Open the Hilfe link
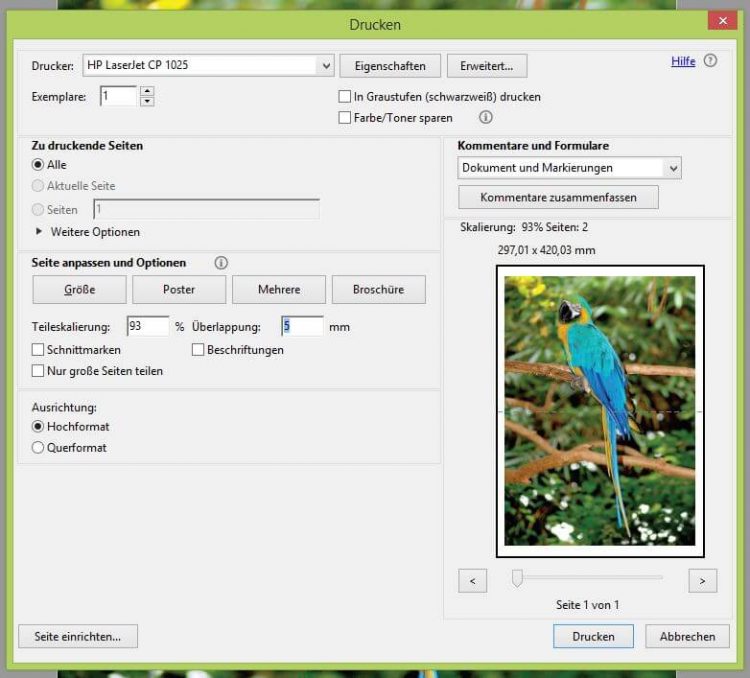Viewport: 750px width, 678px height. (x=683, y=61)
